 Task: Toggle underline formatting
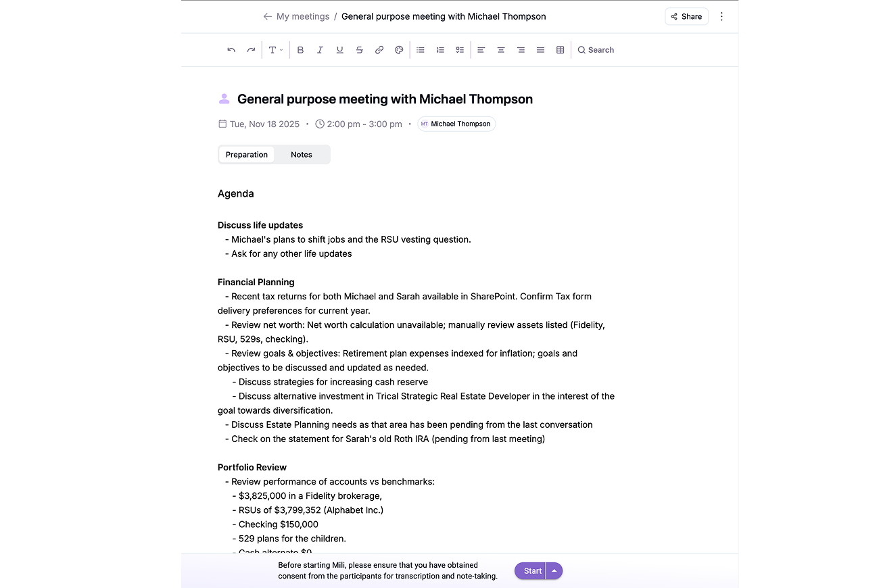point(339,50)
